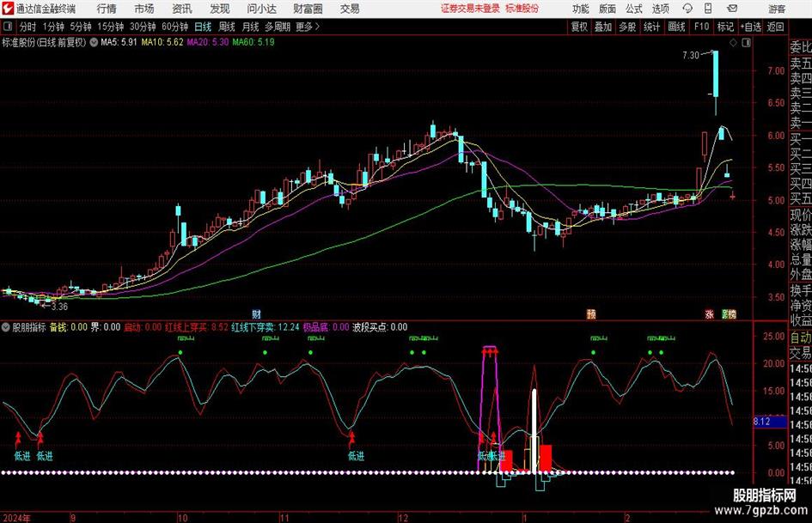
Task: Expand the 股朋指标 indicator dropdown arrow
Action: point(6,327)
